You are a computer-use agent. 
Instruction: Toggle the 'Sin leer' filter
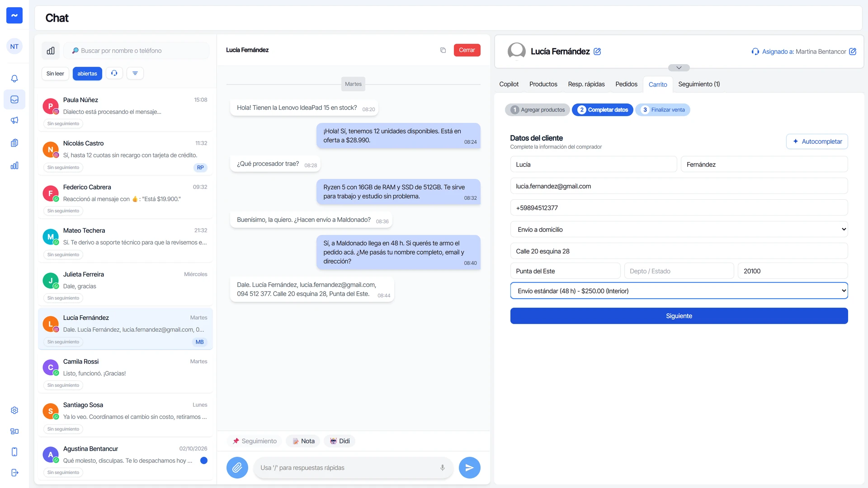55,74
